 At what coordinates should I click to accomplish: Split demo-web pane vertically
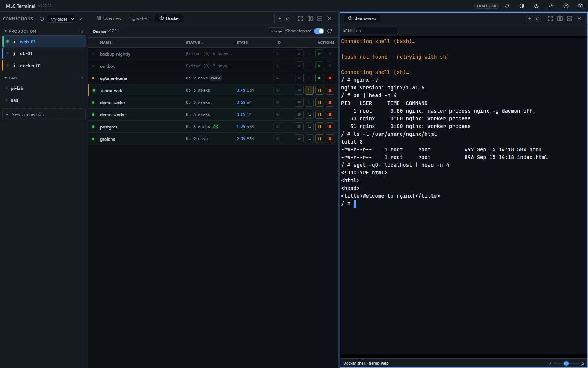pos(560,18)
